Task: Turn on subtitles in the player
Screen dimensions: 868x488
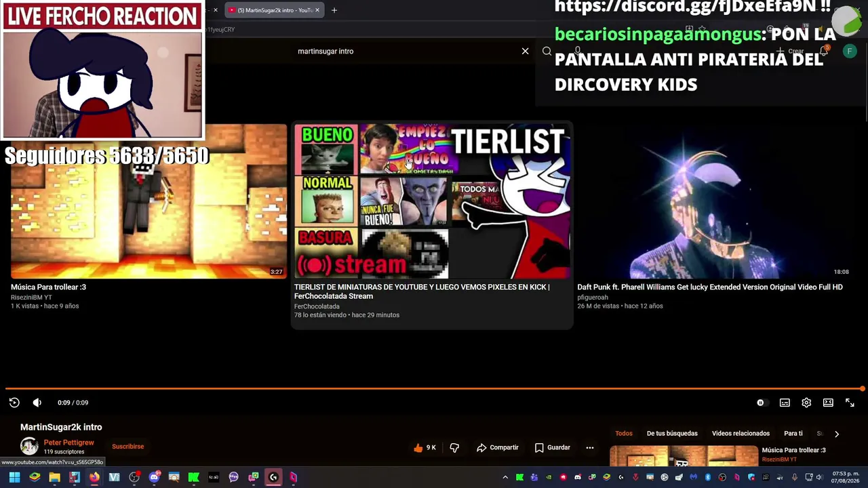Action: (785, 403)
